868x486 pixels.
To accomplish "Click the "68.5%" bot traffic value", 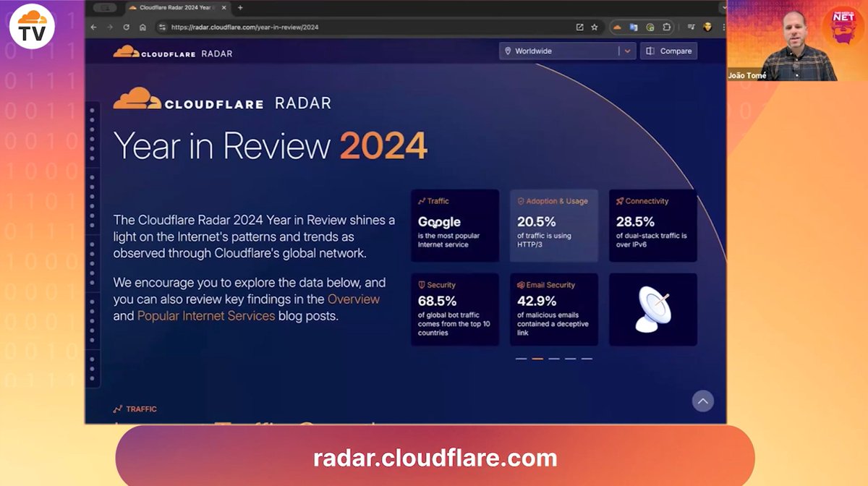I will (438, 302).
